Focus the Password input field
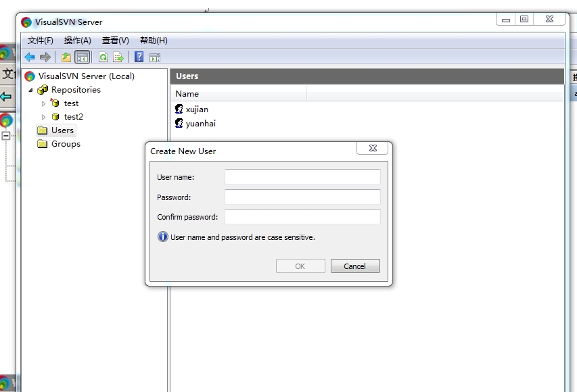 (x=302, y=197)
